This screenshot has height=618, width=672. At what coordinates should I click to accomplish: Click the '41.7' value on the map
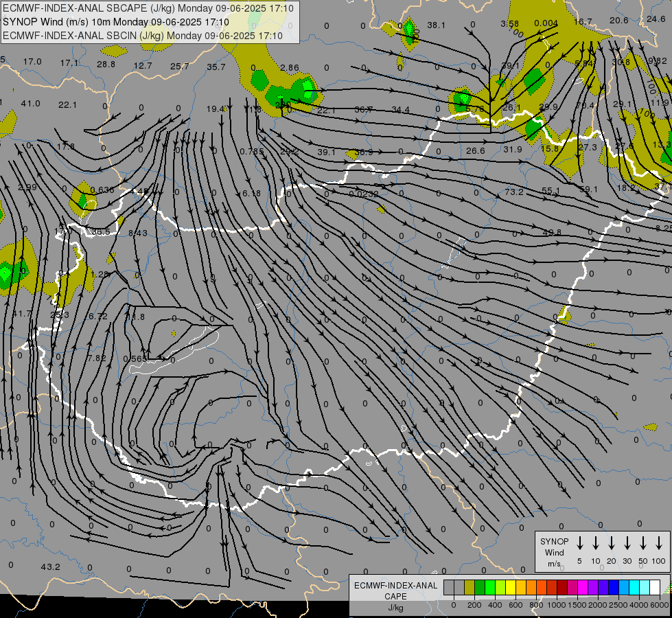pyautogui.click(x=22, y=314)
